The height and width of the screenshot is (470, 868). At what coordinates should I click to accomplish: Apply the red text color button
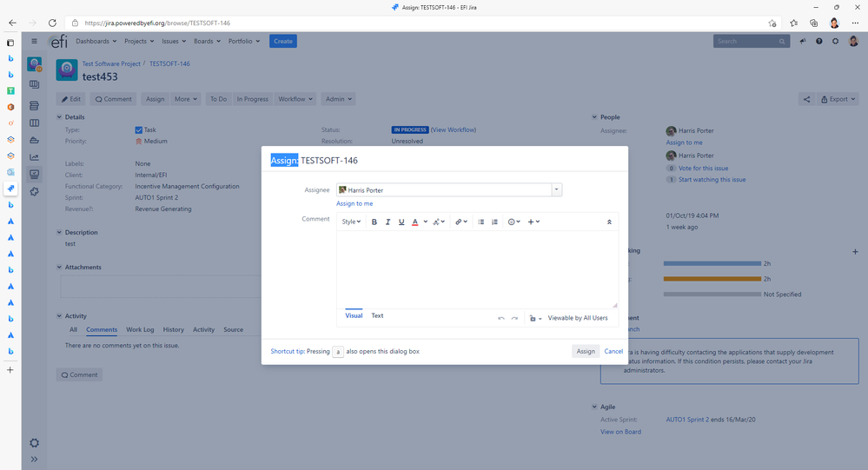(415, 222)
